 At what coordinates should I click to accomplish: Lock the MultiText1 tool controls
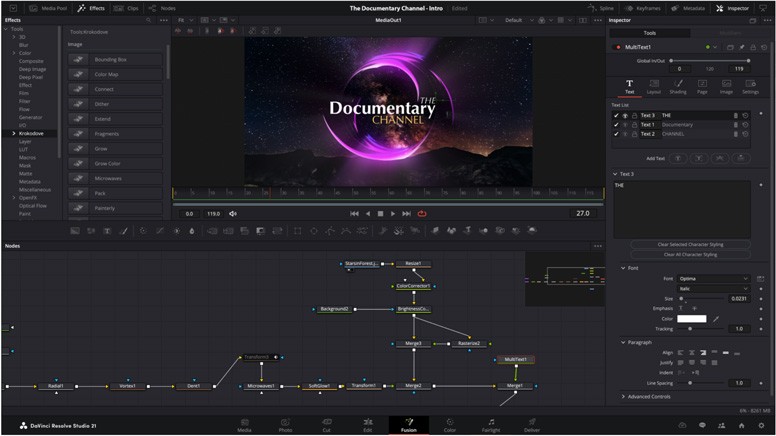(x=753, y=47)
